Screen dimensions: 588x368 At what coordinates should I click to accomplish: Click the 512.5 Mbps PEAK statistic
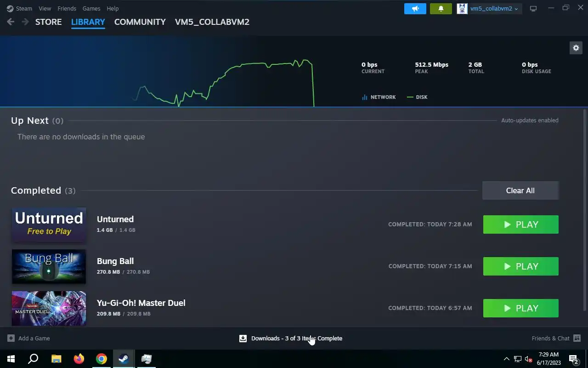point(432,68)
